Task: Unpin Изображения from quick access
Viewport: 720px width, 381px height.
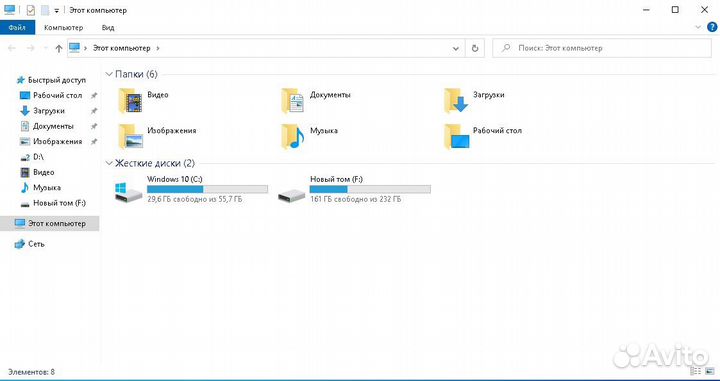Action: pos(94,141)
